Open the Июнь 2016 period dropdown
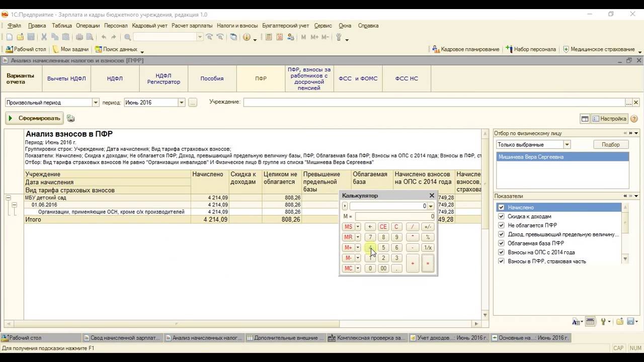Screen dimensions: 644x362 point(182,103)
